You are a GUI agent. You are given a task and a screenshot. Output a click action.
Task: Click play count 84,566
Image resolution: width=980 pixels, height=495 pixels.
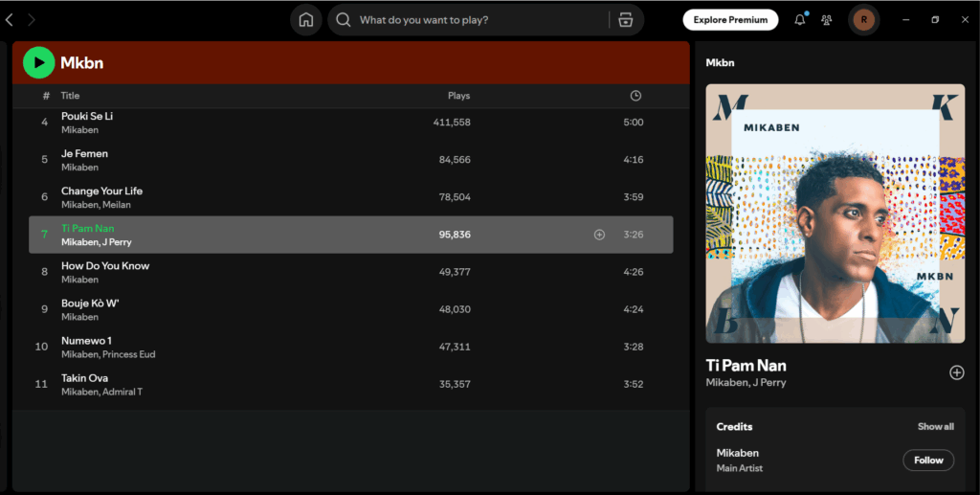pos(455,160)
